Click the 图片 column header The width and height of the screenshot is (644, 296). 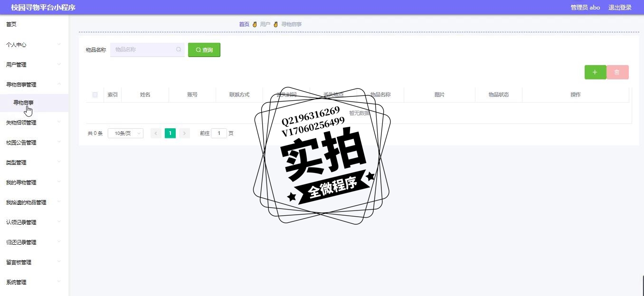[x=439, y=95]
